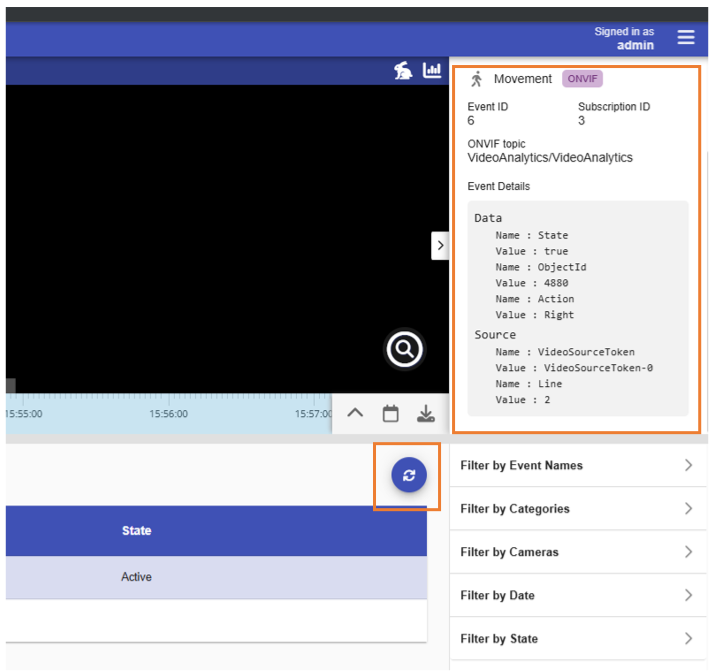Refresh the events list
The height and width of the screenshot is (672, 718).
click(408, 476)
